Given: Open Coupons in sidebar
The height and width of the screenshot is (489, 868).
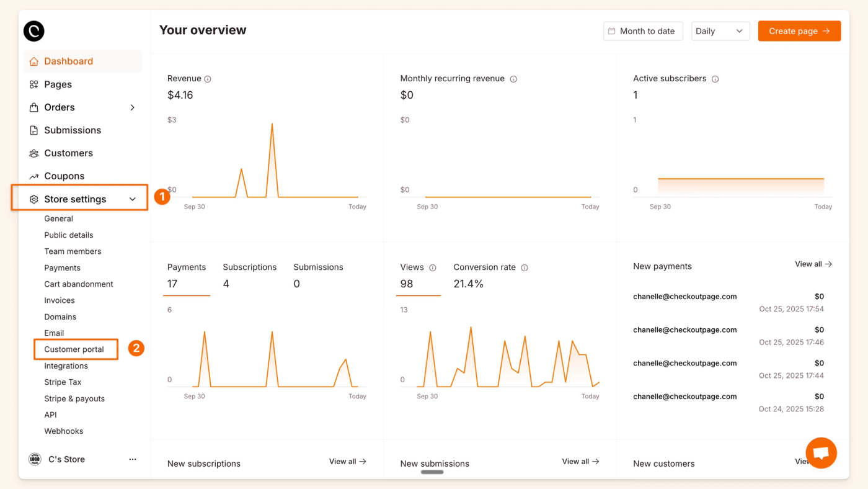Looking at the screenshot, I should coord(82,176).
